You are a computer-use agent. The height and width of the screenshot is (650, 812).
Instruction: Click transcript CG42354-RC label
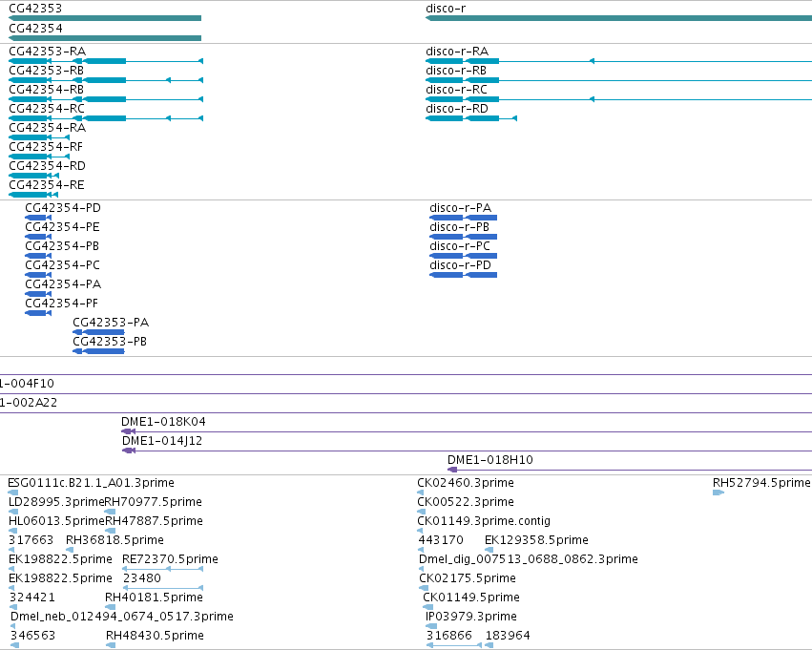point(47,109)
